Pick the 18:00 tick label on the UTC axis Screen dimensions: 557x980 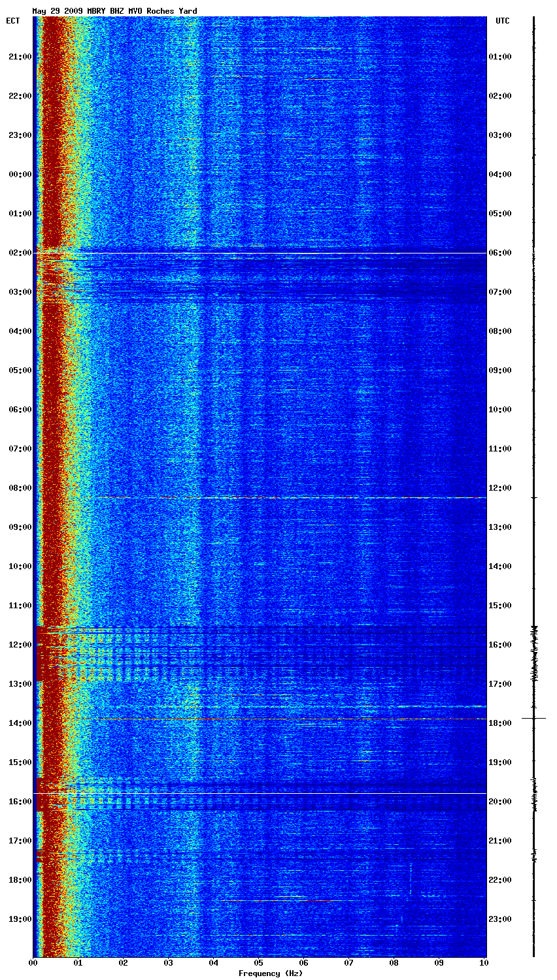coord(501,723)
